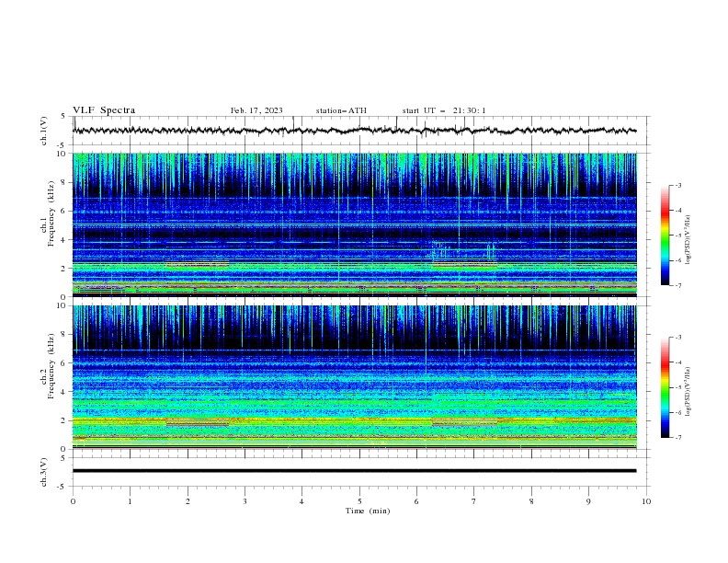728x563 pixels.
Task: Click the 'ch.3(V)' axis label
Action: (x=44, y=472)
